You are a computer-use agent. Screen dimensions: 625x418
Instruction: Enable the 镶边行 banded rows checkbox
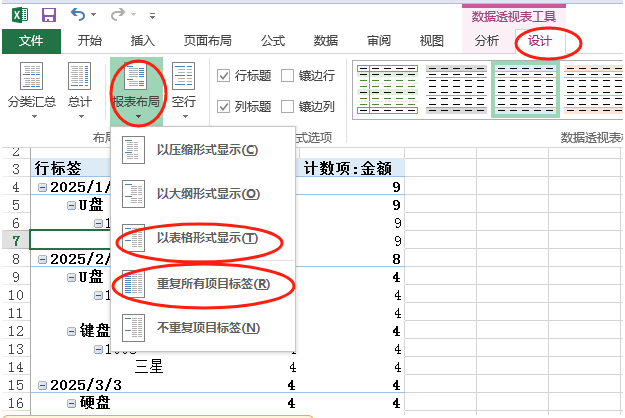coord(288,76)
